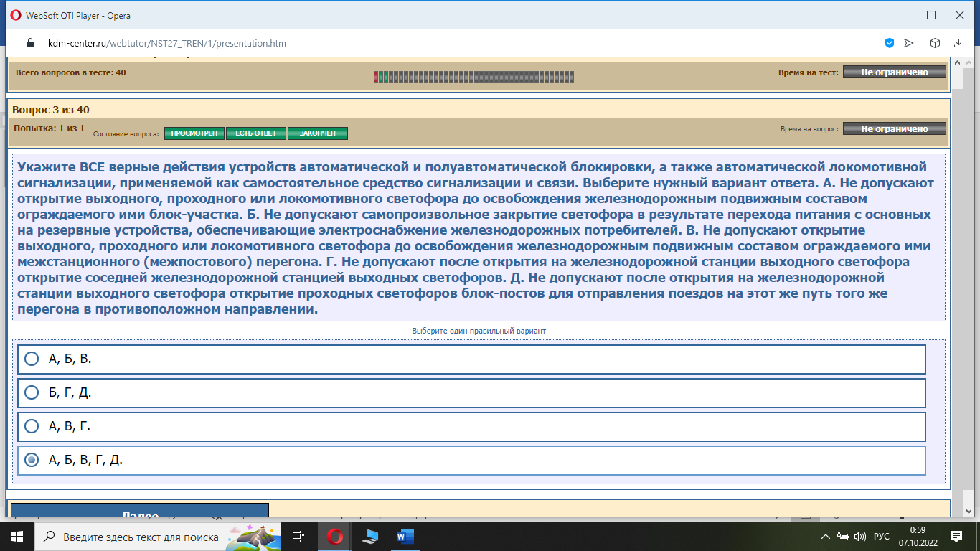Image resolution: width=980 pixels, height=551 pixels.
Task: Click the Windows taskbar search box
Action: pos(158,537)
